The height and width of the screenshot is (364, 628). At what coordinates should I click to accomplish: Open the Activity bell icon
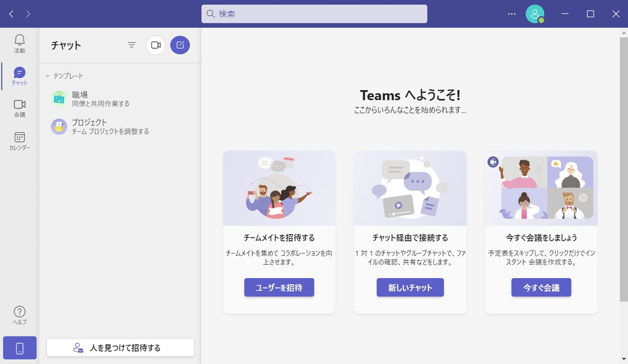pos(20,43)
